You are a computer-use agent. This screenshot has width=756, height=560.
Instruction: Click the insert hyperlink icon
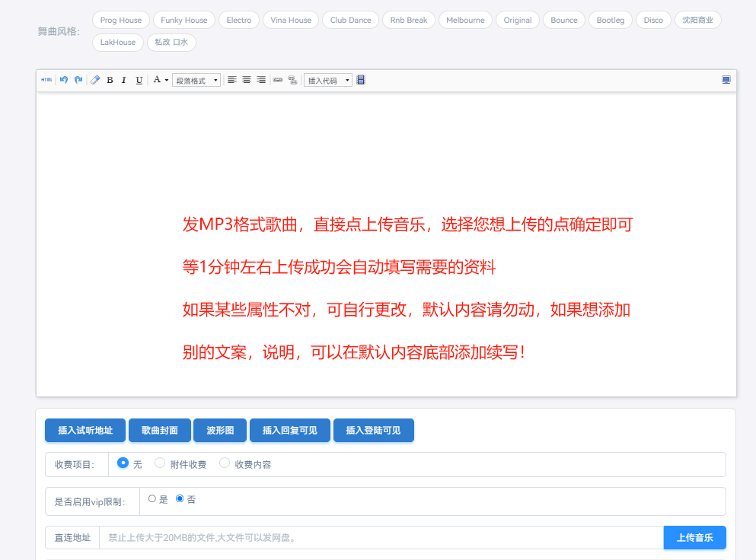tap(278, 80)
